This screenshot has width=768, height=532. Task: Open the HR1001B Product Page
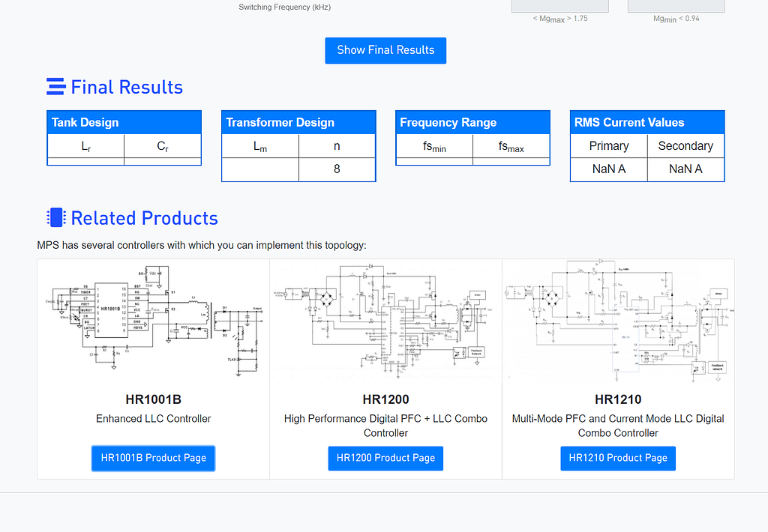coord(153,458)
